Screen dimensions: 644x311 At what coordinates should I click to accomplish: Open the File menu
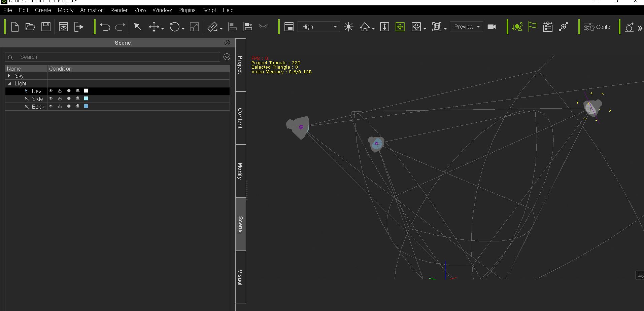click(x=7, y=10)
